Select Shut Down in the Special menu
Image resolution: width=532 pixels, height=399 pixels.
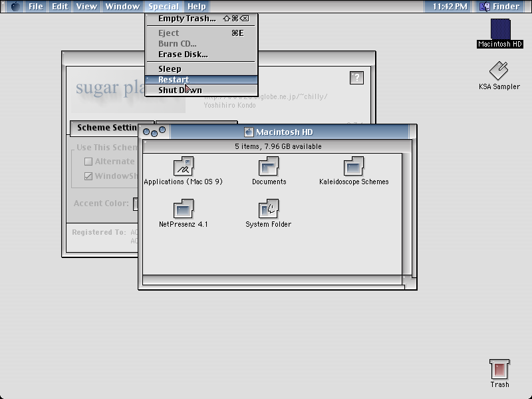pos(201,90)
